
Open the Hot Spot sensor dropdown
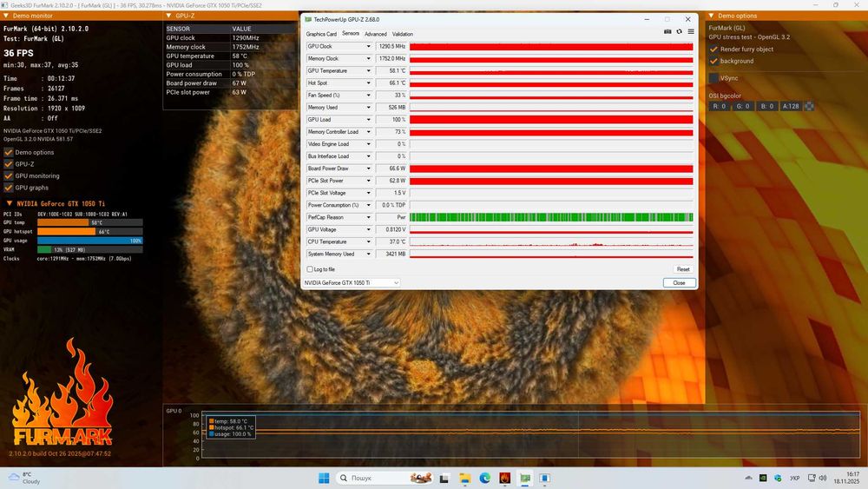point(369,83)
